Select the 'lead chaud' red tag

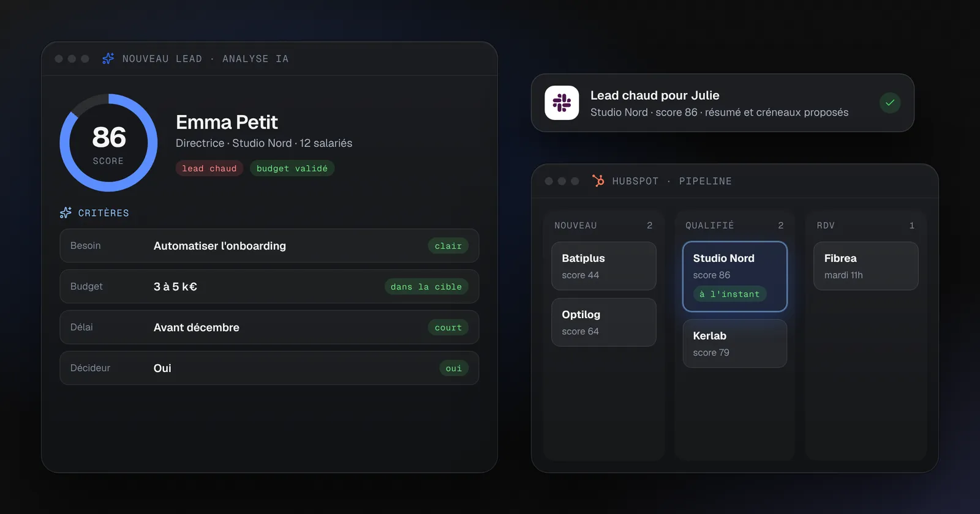coord(209,168)
